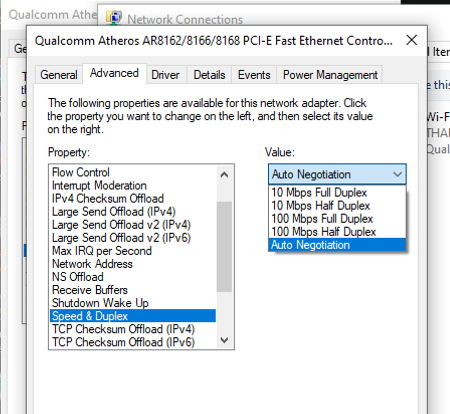Click the Network Connections window title
450x414 pixels.
click(185, 19)
